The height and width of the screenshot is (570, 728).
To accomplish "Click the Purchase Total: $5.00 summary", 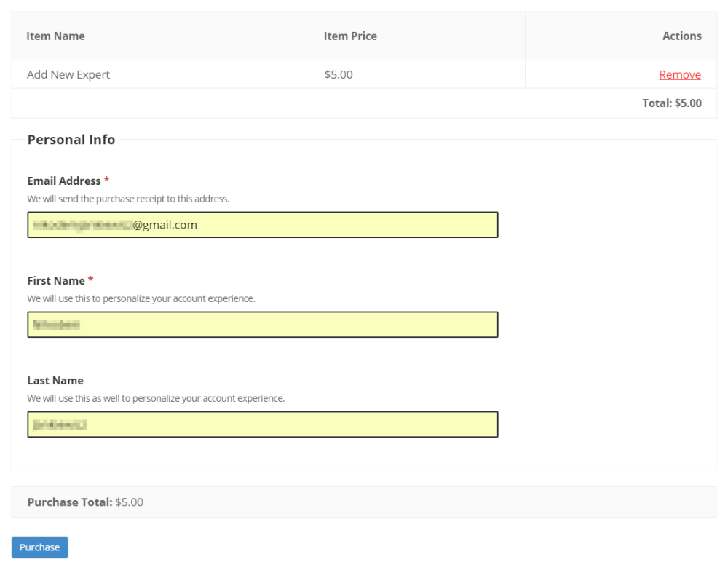I will (x=85, y=502).
